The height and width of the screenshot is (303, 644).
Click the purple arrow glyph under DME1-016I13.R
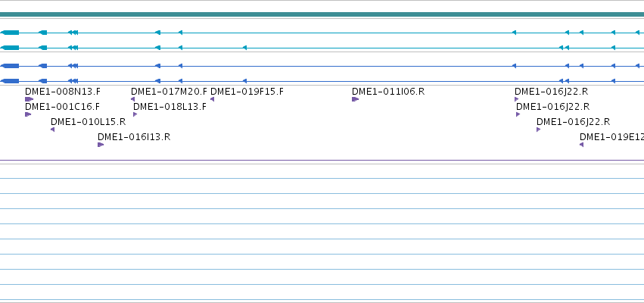pyautogui.click(x=101, y=145)
